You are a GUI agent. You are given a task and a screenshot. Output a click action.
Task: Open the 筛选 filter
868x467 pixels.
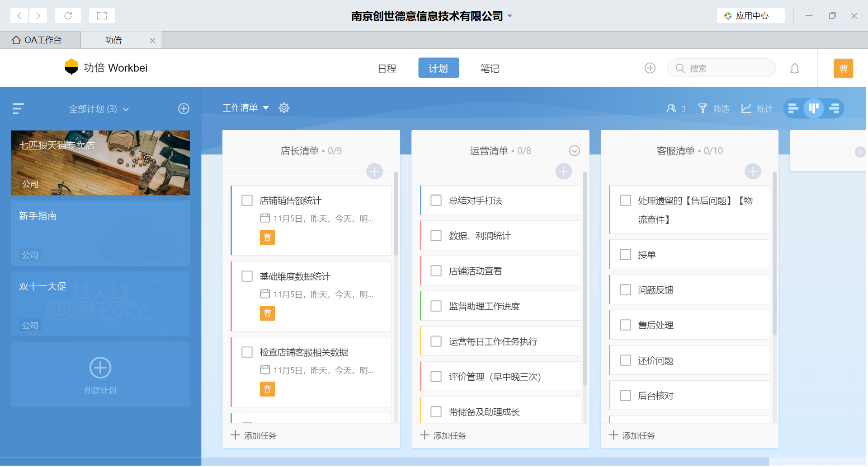click(x=713, y=109)
